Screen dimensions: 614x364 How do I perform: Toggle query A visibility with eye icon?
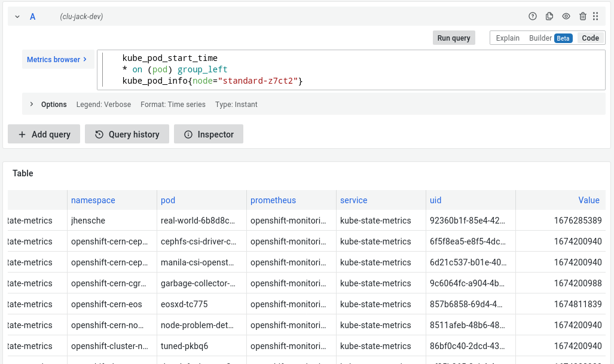click(566, 17)
